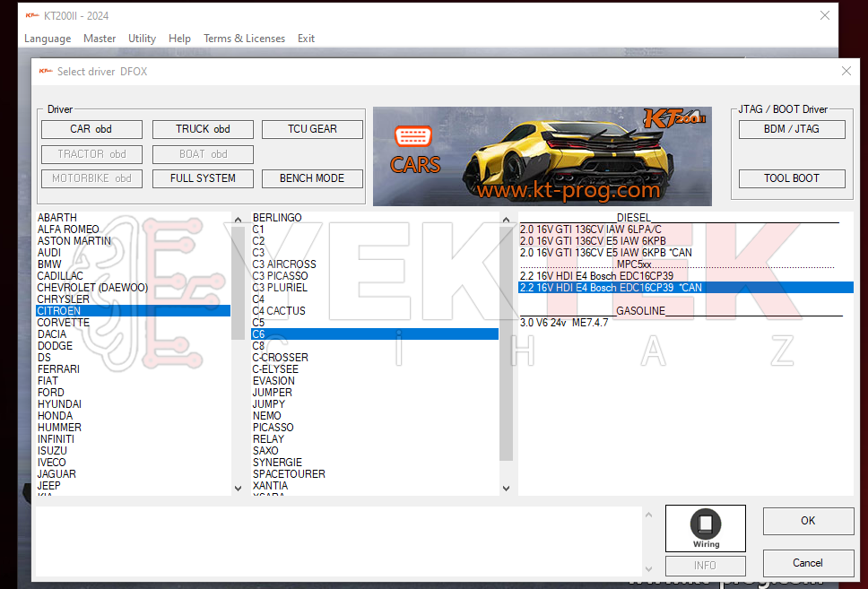The image size is (868, 589).
Task: Select HYUNDAI brand
Action: (x=133, y=404)
